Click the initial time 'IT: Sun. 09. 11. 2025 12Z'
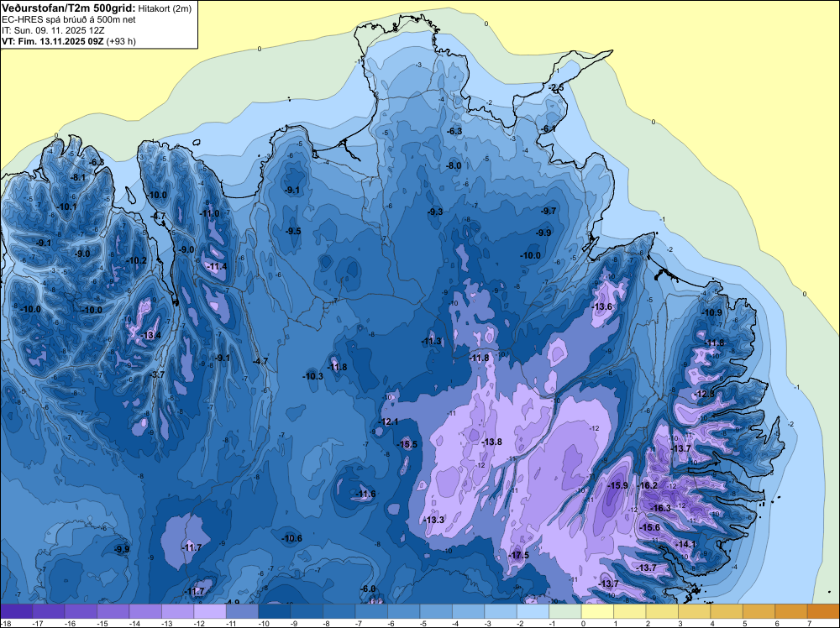This screenshot has height=628, width=840. pyautogui.click(x=51, y=30)
